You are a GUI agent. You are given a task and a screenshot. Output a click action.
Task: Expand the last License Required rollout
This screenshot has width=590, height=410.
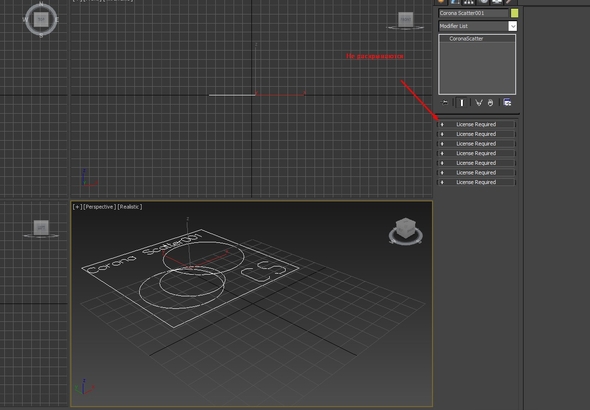click(x=476, y=182)
